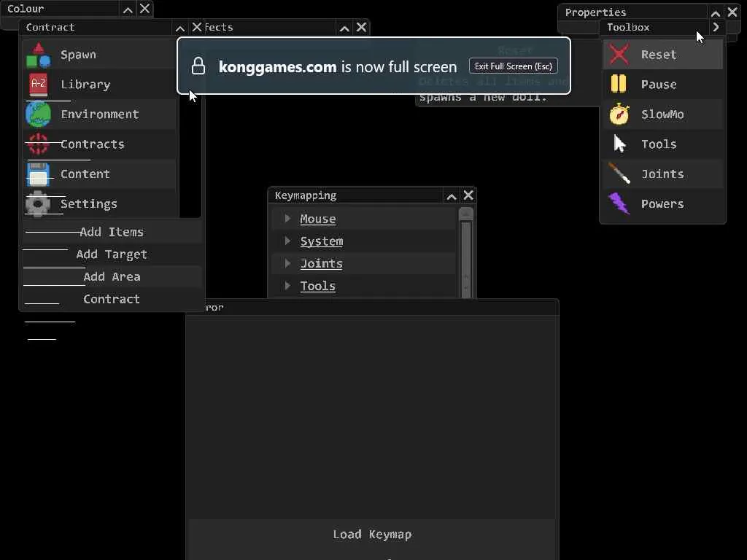This screenshot has height=560, width=747.
Task: Click the Joints link in Keymapping
Action: tap(321, 264)
